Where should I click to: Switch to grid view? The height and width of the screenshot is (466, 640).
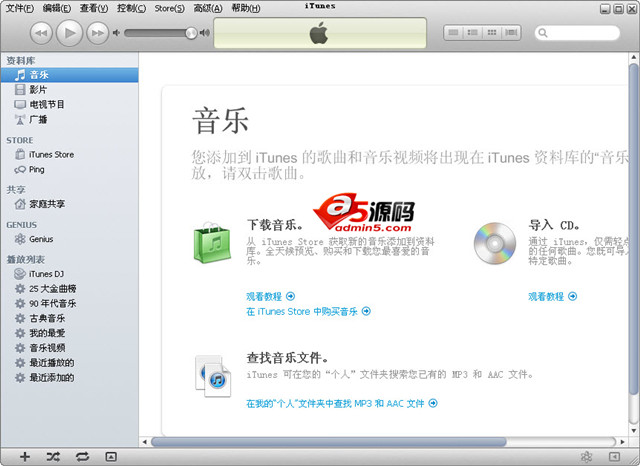click(492, 33)
